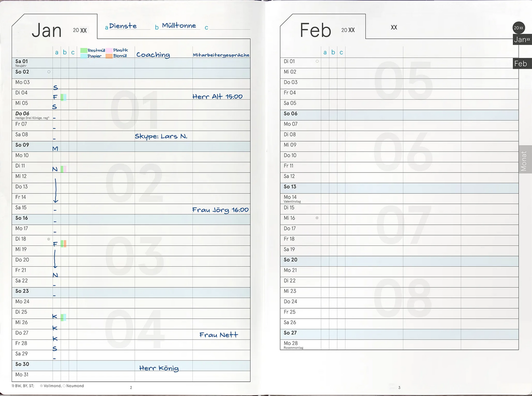Select the 'Coaching' column heading

pos(153,55)
